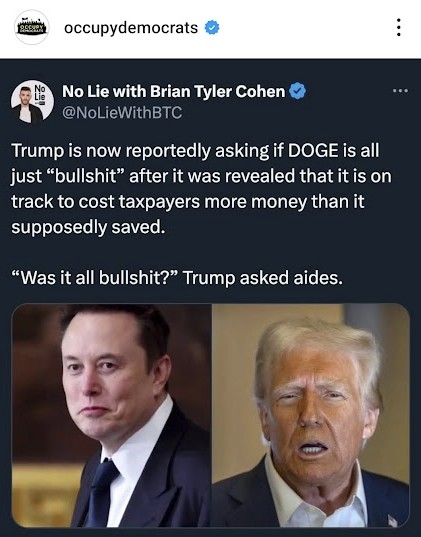
Task: Tap the verified badge after Cohen's name
Action: click(x=297, y=91)
